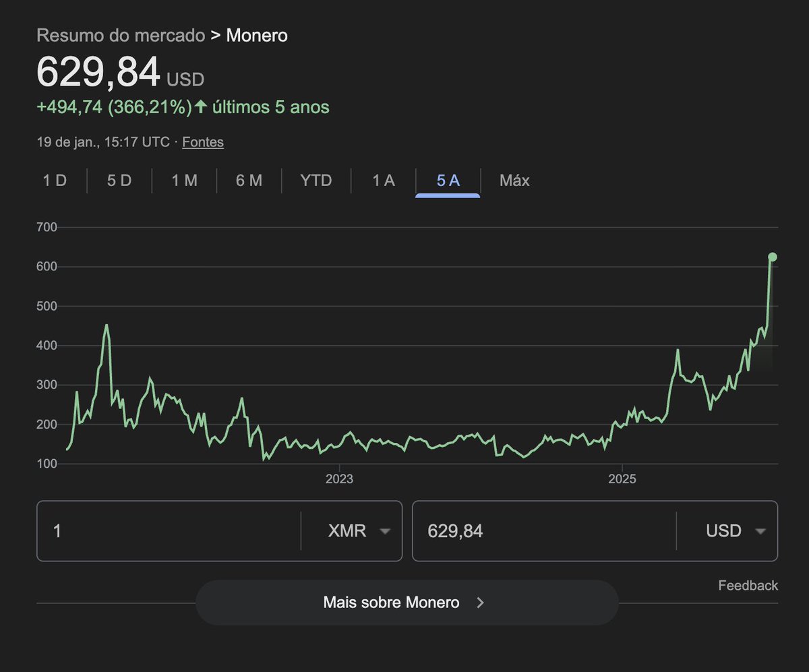This screenshot has width=809, height=672.
Task: Switch to the YTD tab
Action: (315, 180)
